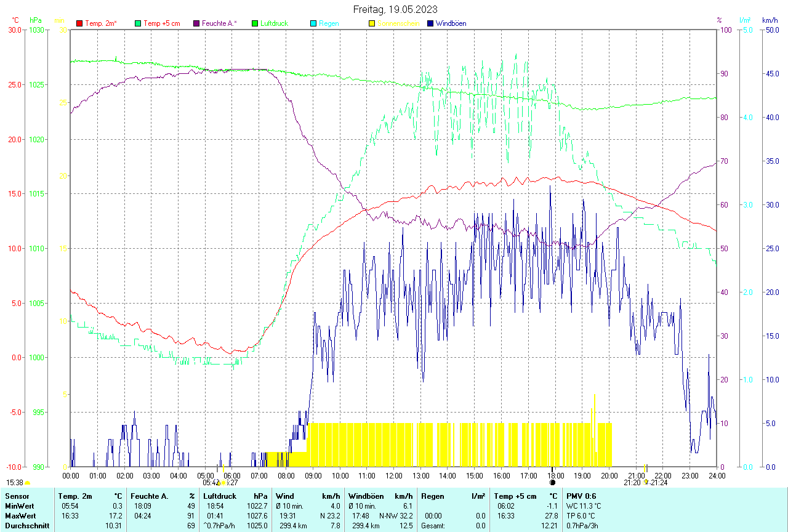Click the bright green Luftdruck legend swatch

[255, 23]
